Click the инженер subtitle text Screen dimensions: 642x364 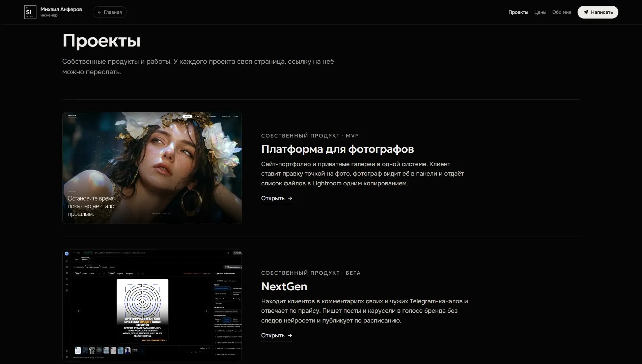[x=49, y=15]
